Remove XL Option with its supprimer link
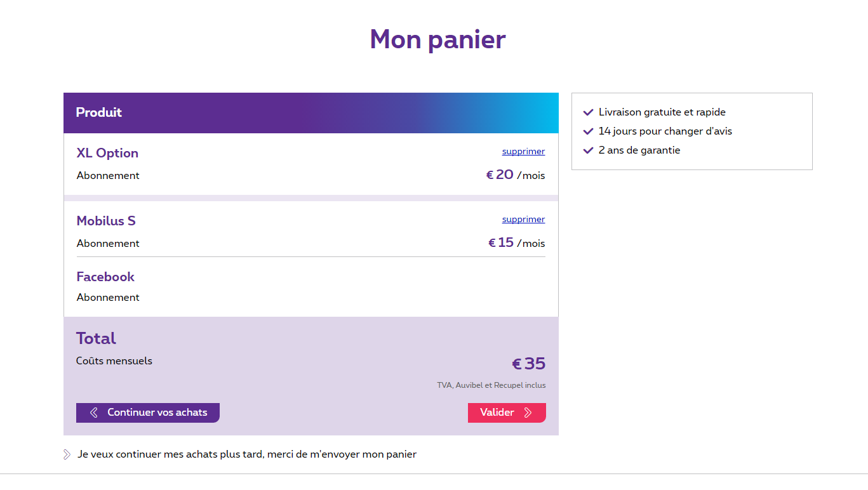The width and height of the screenshot is (868, 490). tap(523, 152)
